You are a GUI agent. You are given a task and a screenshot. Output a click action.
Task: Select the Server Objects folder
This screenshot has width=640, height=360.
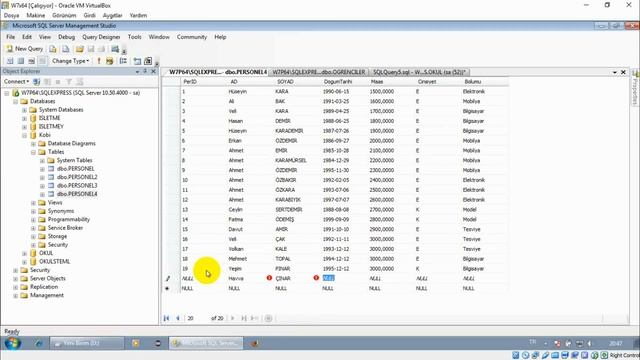(47, 278)
